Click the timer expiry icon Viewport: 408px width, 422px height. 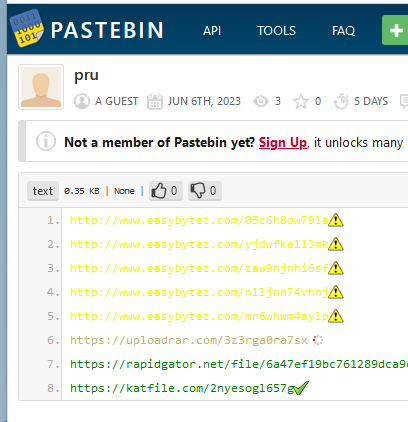[x=341, y=101]
